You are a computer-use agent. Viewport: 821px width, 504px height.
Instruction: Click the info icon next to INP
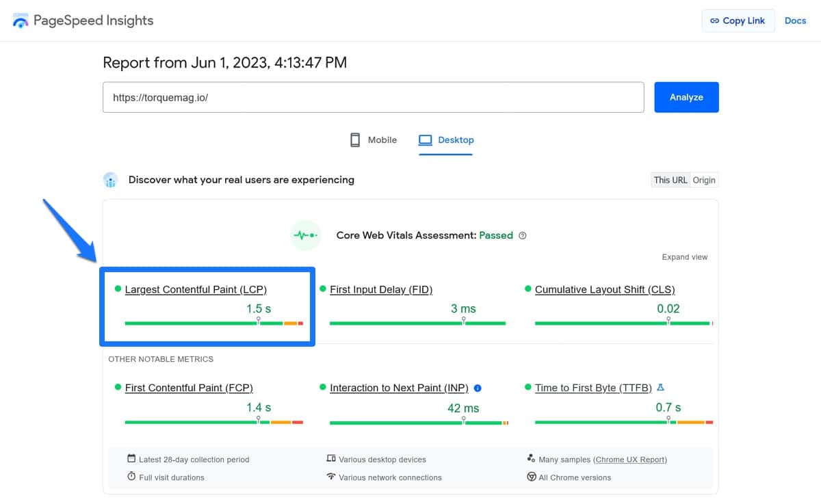coord(478,388)
